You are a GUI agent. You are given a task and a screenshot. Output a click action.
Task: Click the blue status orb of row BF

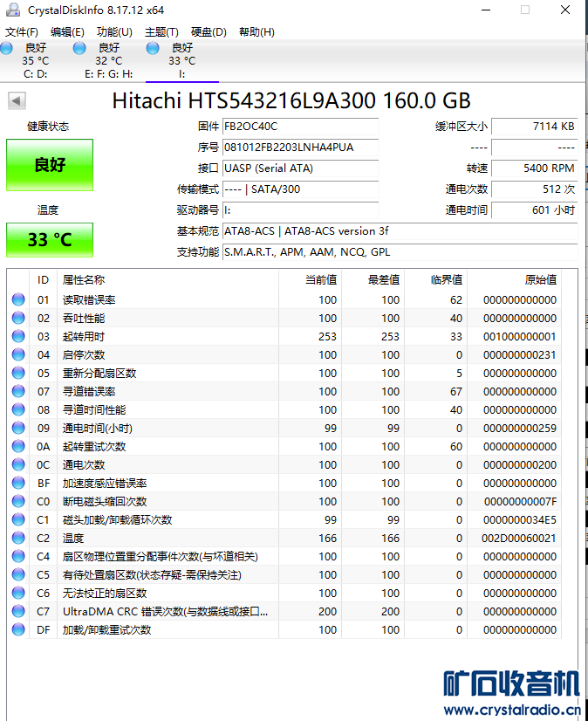pyautogui.click(x=18, y=483)
